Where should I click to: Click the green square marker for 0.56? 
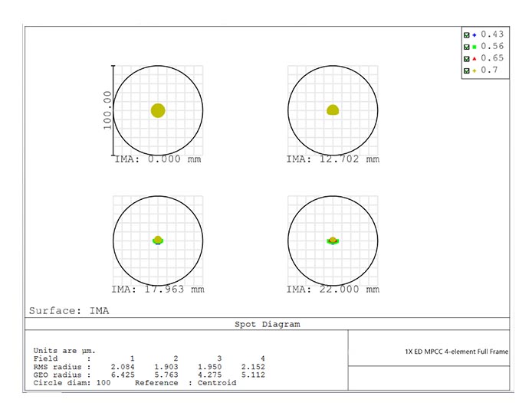pyautogui.click(x=475, y=47)
